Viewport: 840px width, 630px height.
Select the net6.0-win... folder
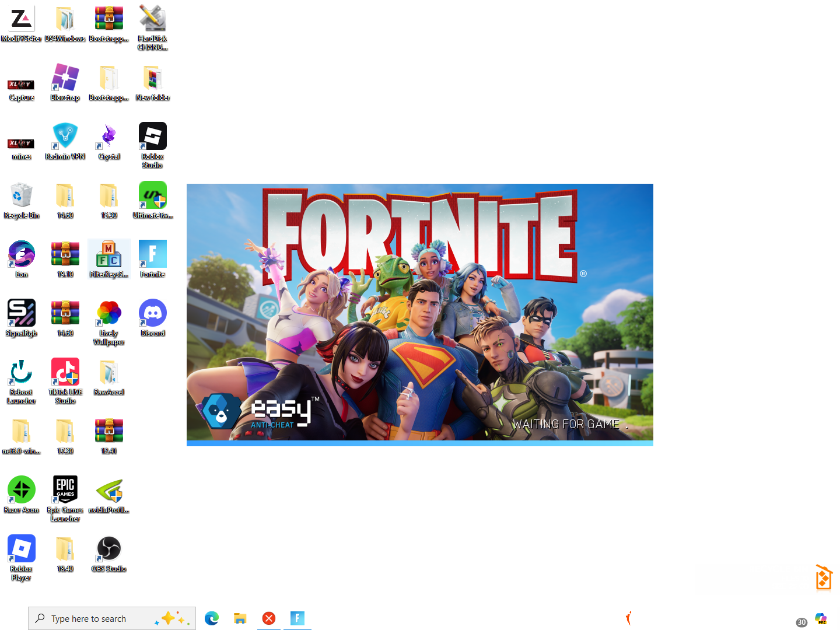pos(22,436)
